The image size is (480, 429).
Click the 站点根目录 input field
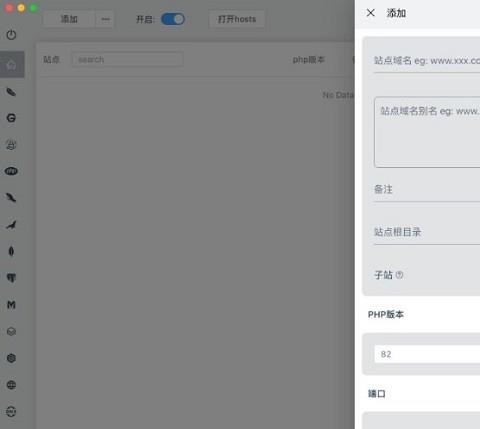coord(427,232)
